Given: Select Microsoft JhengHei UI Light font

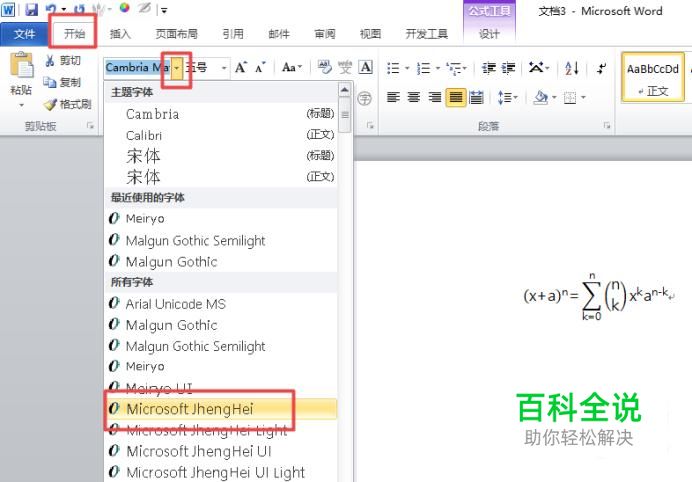Looking at the screenshot, I should 222,472.
